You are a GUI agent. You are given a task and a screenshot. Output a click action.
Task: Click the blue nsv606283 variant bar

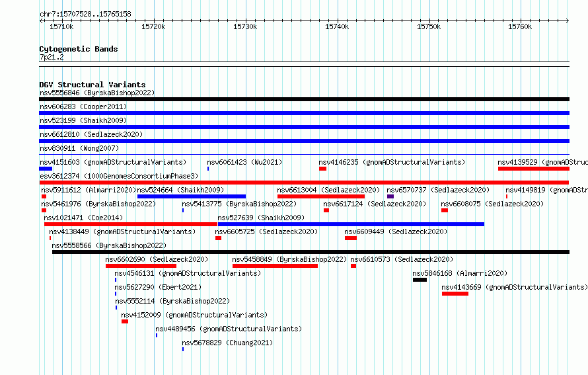pyautogui.click(x=304, y=113)
